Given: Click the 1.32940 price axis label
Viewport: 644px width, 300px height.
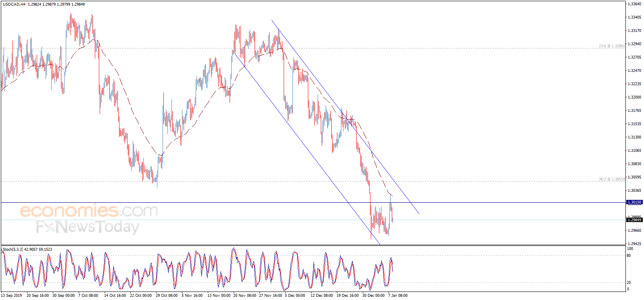Looking at the screenshot, I should [635, 44].
